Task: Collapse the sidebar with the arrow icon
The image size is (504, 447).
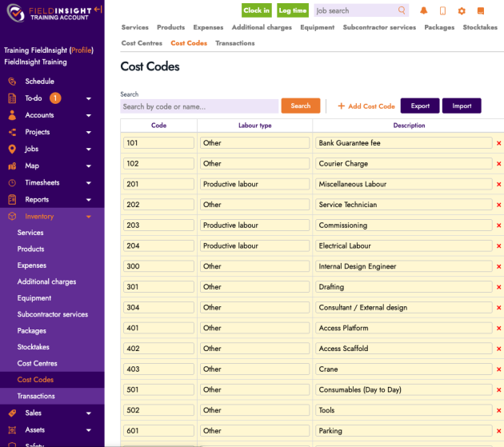Action: point(98,10)
